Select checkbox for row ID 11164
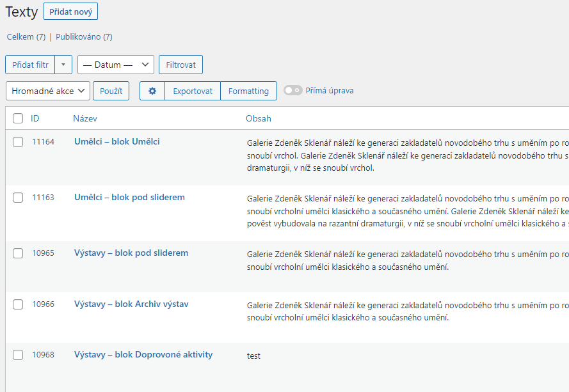The height and width of the screenshot is (392, 569). [x=18, y=142]
